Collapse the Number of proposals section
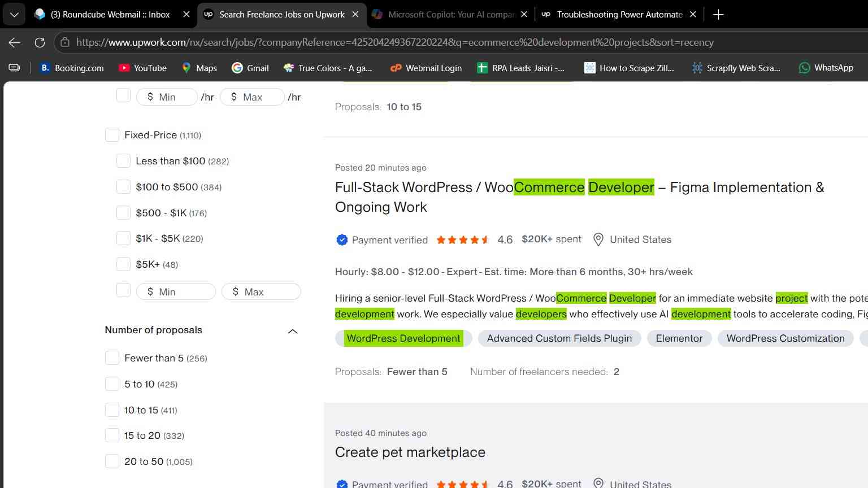This screenshot has width=868, height=488. pos(293,331)
